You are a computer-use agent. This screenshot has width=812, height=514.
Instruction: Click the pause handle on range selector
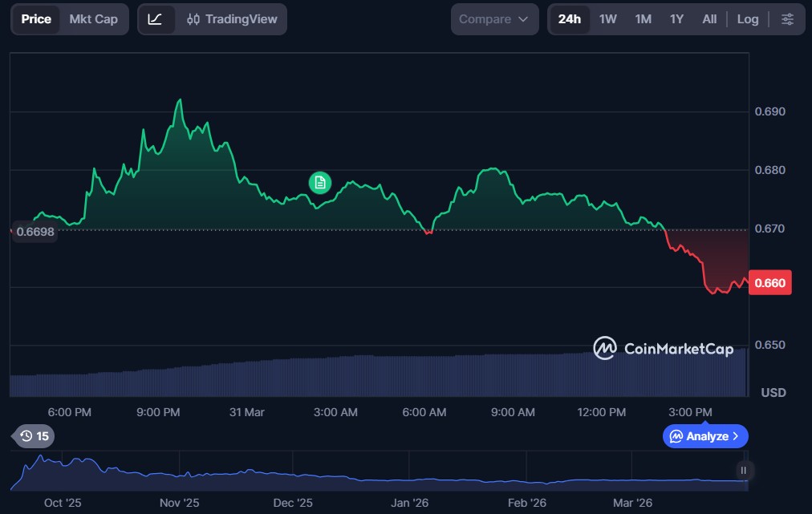tap(744, 471)
